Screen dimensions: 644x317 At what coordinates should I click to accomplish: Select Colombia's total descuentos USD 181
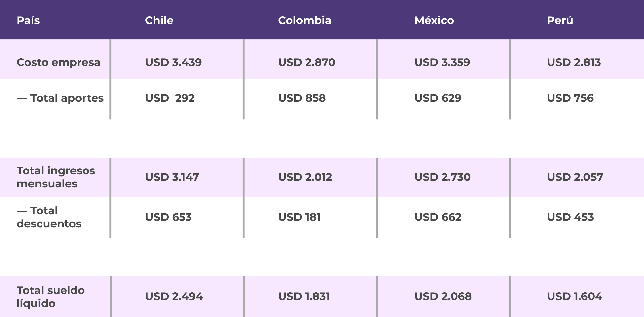pyautogui.click(x=299, y=217)
